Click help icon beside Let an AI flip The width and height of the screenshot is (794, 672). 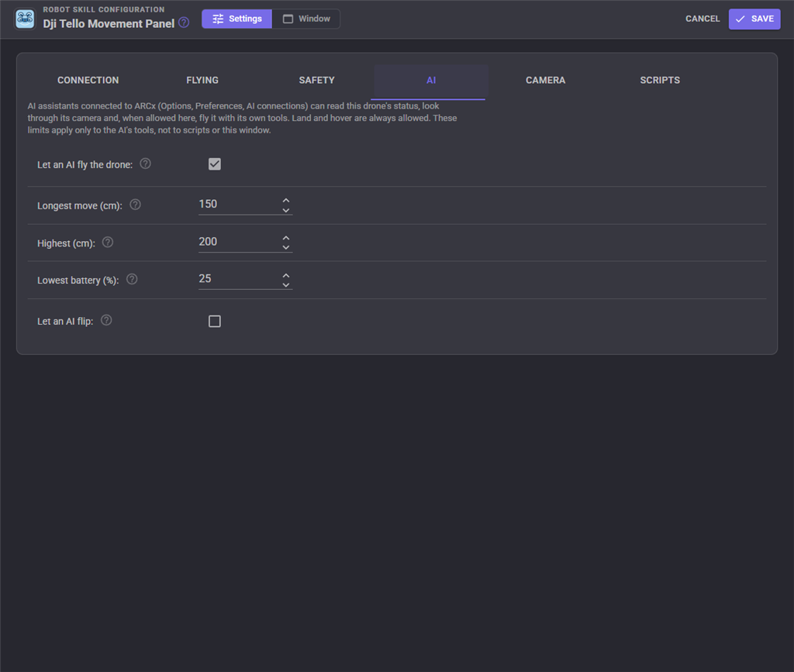(106, 320)
